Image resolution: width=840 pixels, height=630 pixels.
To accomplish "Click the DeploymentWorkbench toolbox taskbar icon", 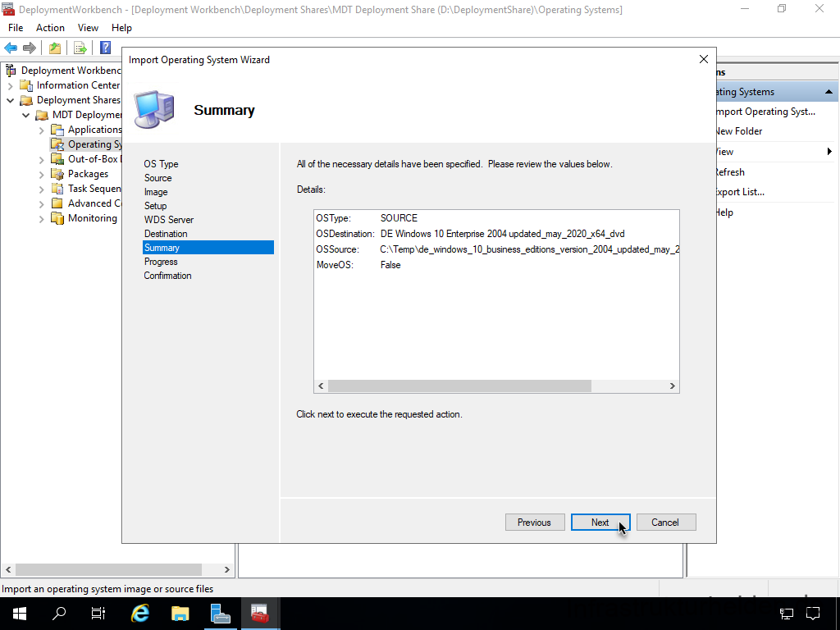I will (x=260, y=614).
